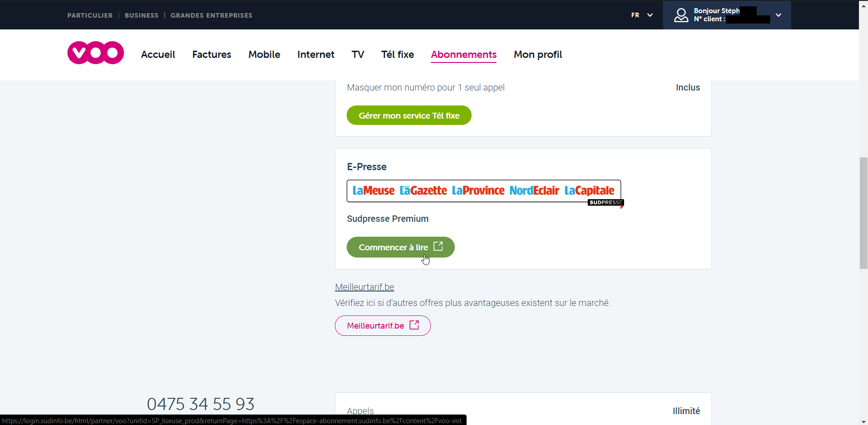Expand the account menu chevron
The image size is (868, 425).
(x=778, y=15)
